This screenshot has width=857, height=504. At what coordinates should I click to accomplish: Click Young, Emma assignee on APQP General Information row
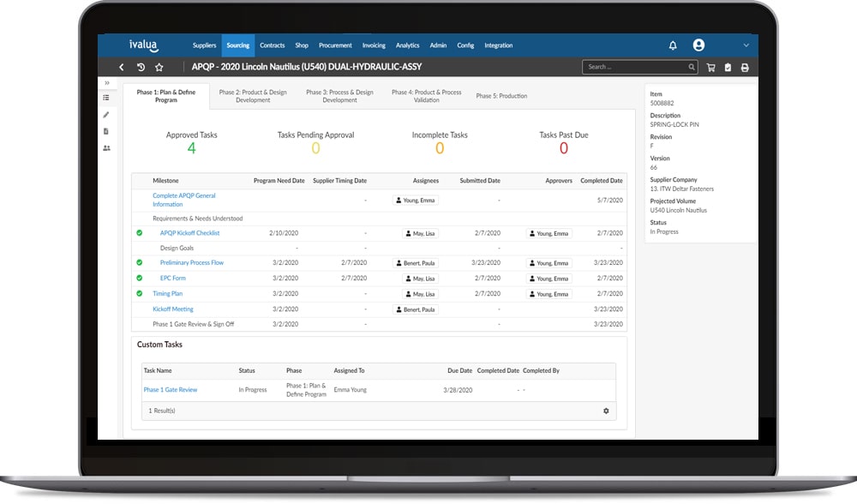(x=416, y=201)
